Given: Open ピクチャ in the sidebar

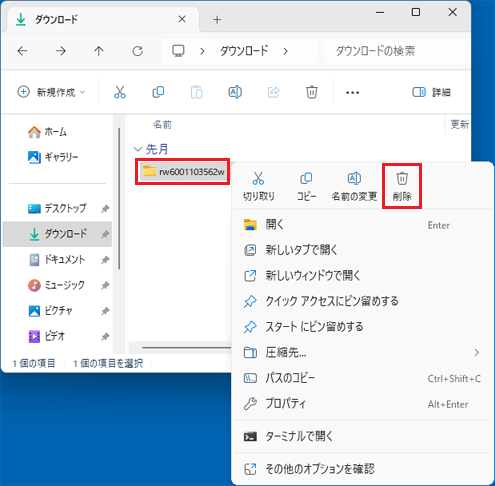Looking at the screenshot, I should 50,311.
